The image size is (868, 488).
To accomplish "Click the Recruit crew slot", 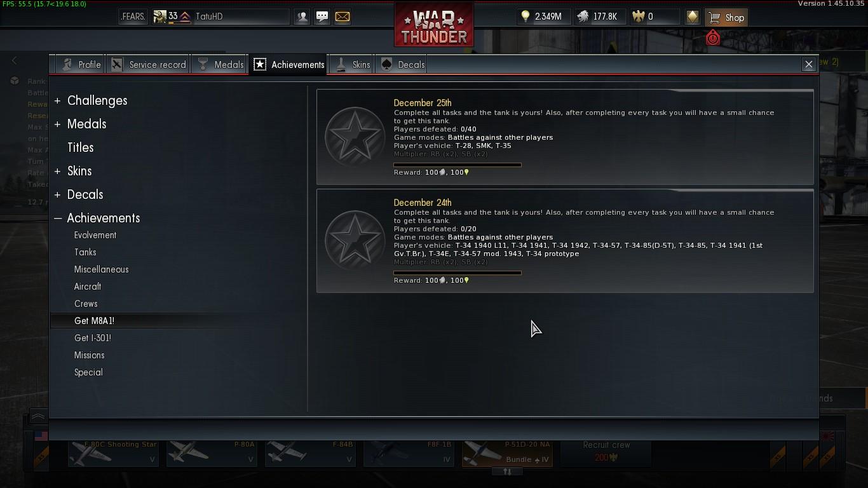I will click(606, 451).
